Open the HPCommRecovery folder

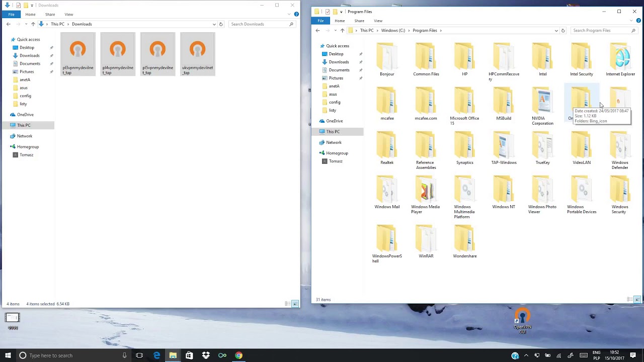(504, 62)
